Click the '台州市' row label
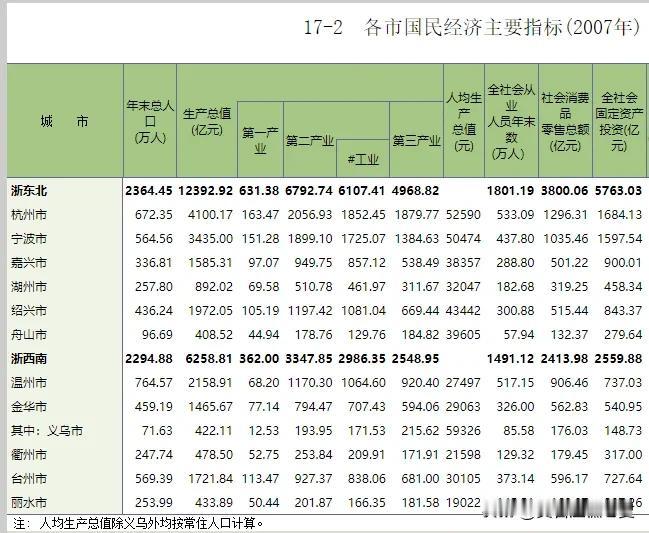Image resolution: width=649 pixels, height=533 pixels. pos(29,478)
